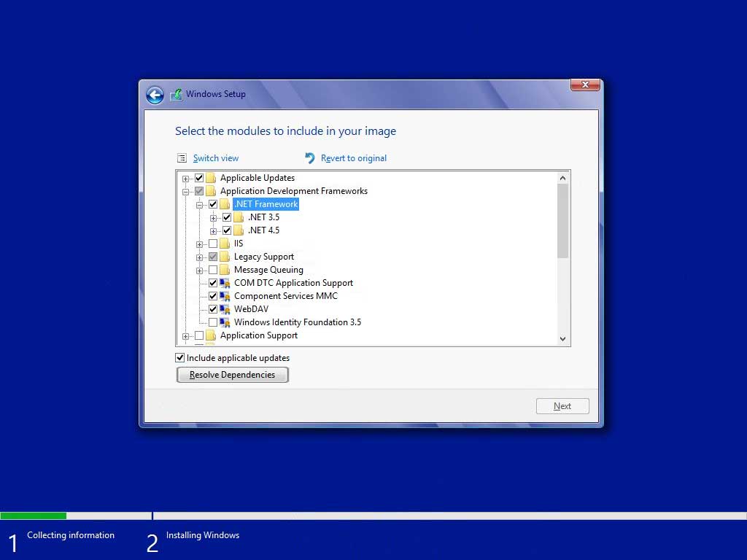The image size is (747, 560).
Task: Close the Windows Setup dialog
Action: tap(585, 85)
